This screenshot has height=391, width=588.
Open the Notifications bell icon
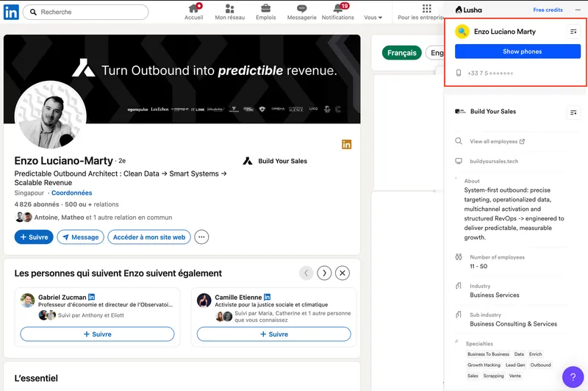[338, 9]
